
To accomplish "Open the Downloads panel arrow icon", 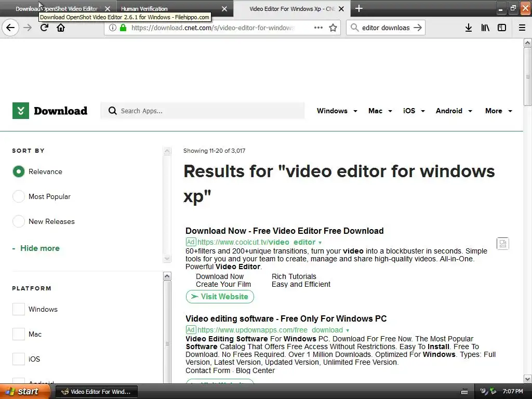I will point(469,28).
